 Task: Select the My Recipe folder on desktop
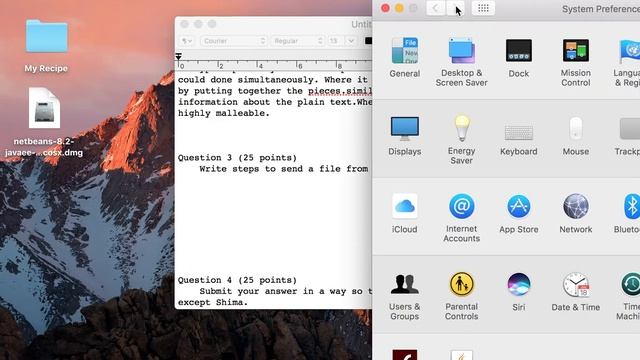46,46
